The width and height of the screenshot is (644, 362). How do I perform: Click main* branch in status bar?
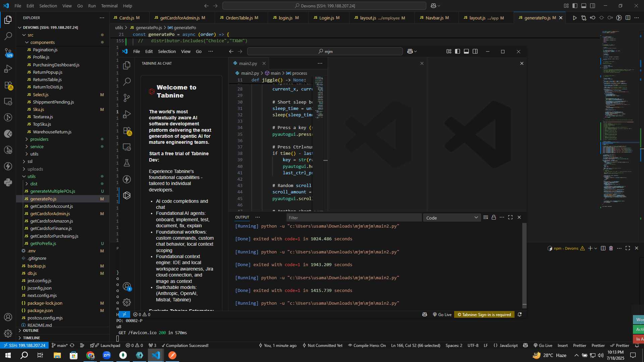pos(59,346)
